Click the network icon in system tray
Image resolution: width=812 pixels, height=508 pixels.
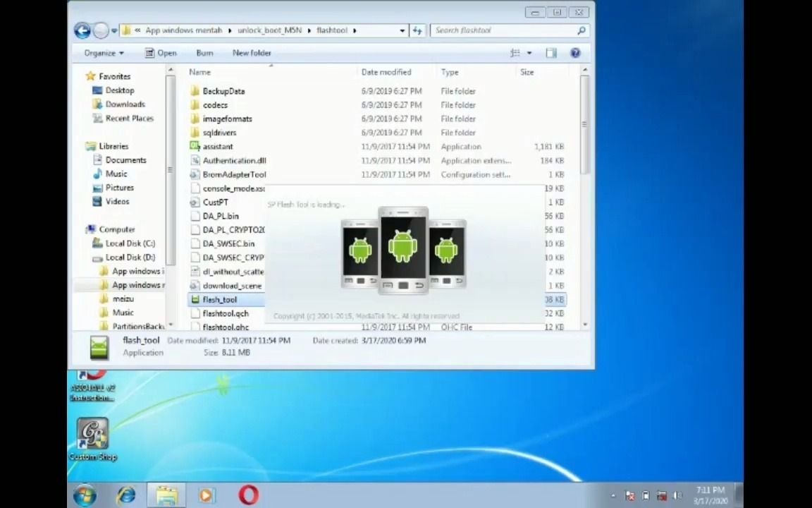pyautogui.click(x=661, y=495)
